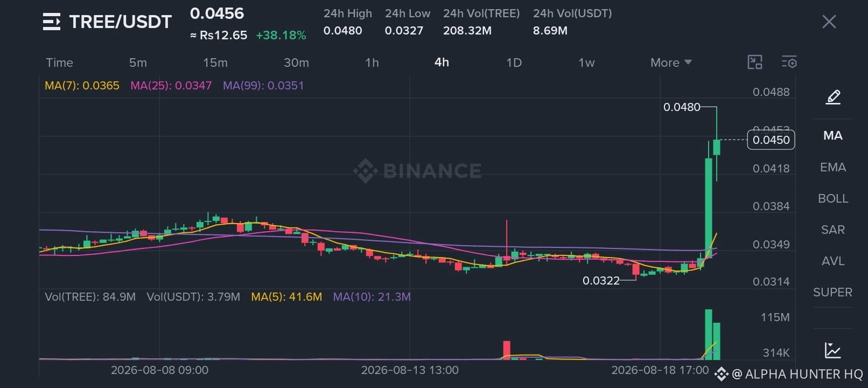The height and width of the screenshot is (388, 868).
Task: Click the 24h High value 0.0480
Action: [x=342, y=31]
